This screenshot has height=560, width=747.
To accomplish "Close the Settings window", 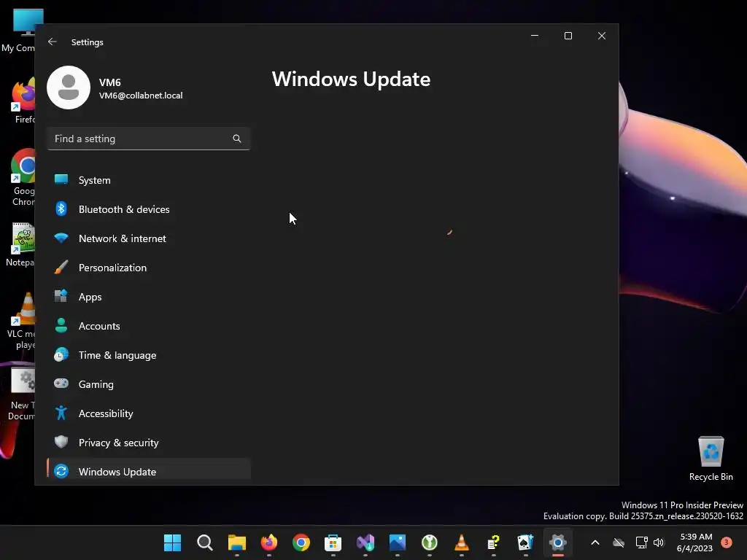I will 602,36.
